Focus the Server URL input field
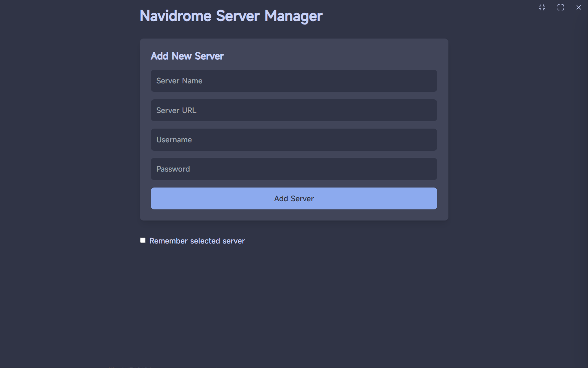The width and height of the screenshot is (588, 368). (x=294, y=110)
